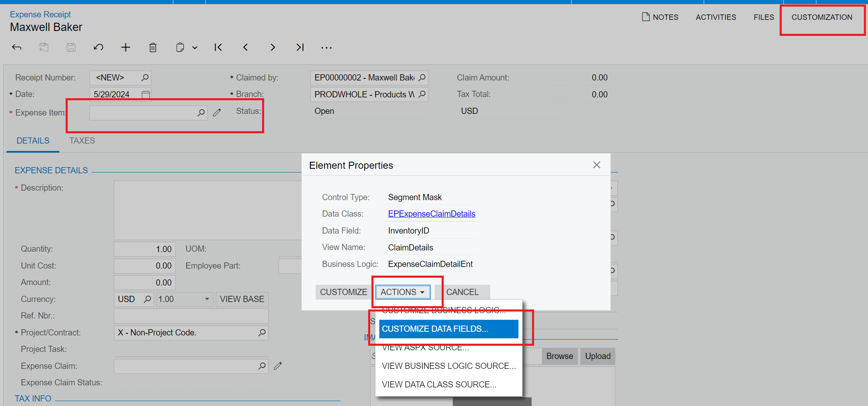
Task: Select Customize Data Fields menu item
Action: point(448,329)
